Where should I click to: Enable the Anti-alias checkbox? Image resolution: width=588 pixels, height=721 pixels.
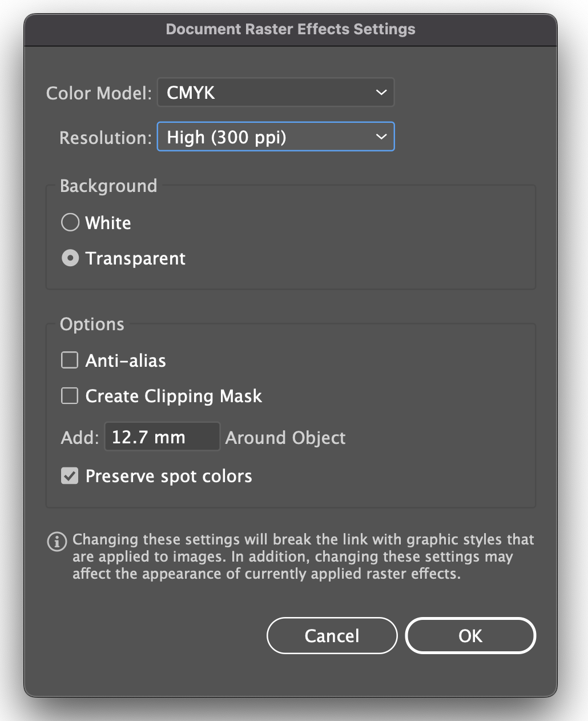pyautogui.click(x=69, y=360)
